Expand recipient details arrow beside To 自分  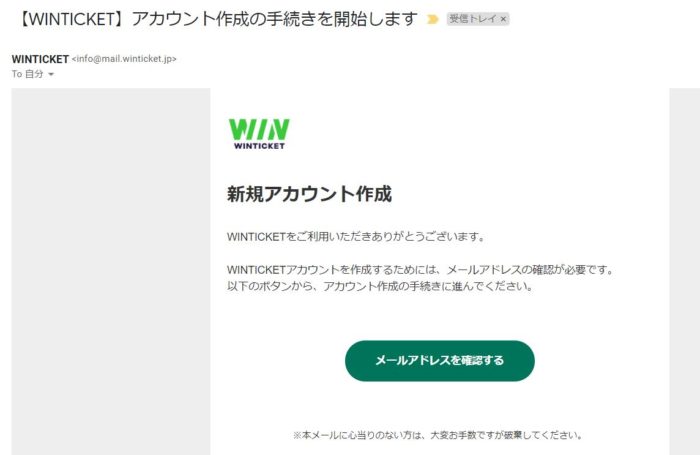[x=51, y=75]
